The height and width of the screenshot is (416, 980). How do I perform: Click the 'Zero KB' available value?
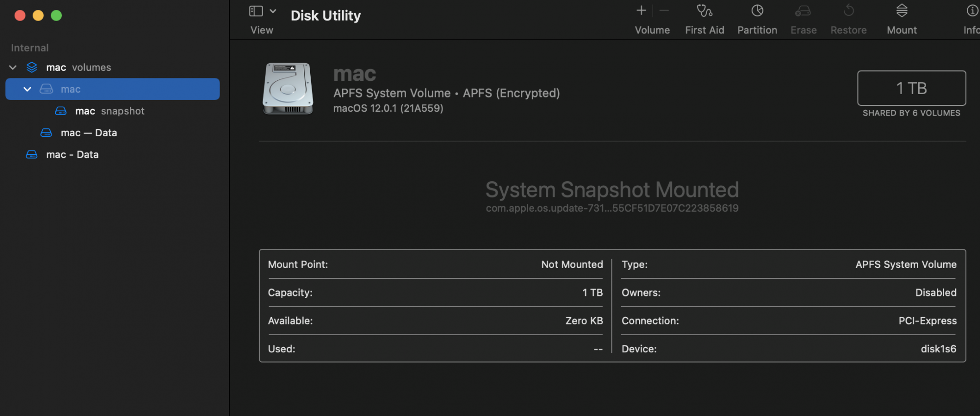coord(584,321)
